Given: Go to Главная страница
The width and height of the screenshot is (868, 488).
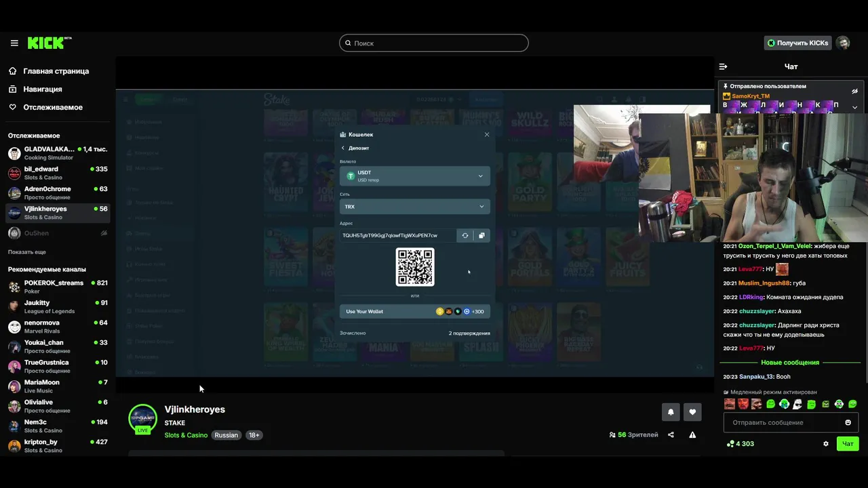Looking at the screenshot, I should pyautogui.click(x=56, y=71).
